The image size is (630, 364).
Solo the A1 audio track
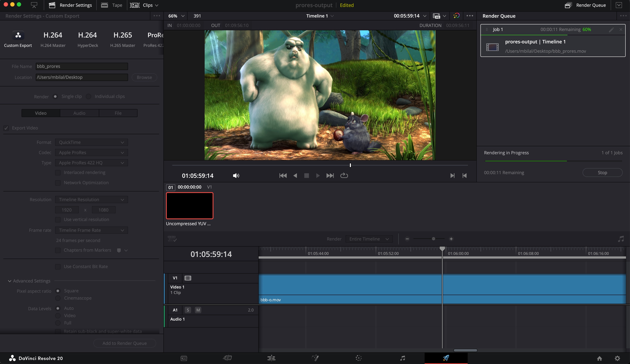188,310
